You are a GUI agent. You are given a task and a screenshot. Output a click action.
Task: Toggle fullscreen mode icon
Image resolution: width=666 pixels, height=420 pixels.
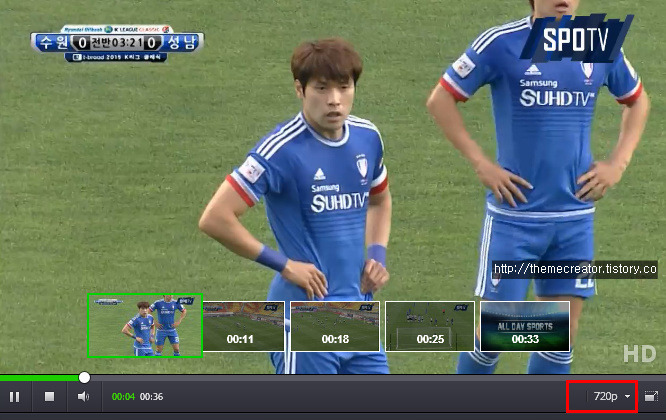click(651, 396)
